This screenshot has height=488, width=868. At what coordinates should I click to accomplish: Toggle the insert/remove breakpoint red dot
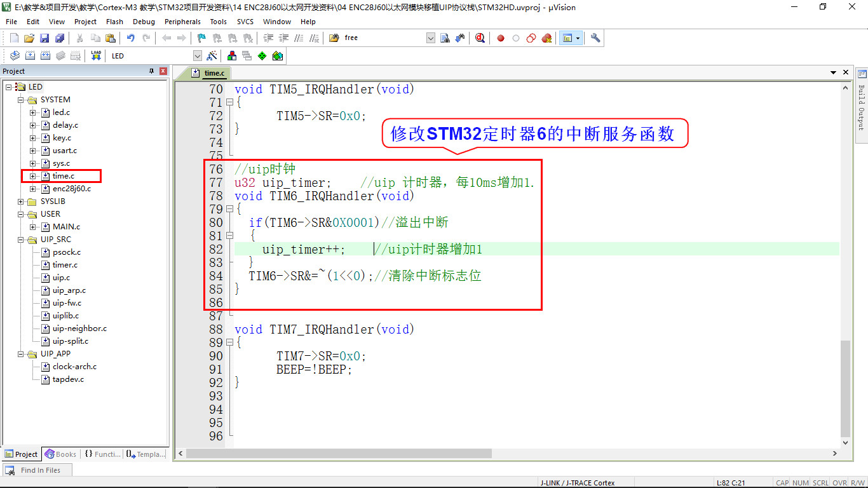pyautogui.click(x=501, y=38)
